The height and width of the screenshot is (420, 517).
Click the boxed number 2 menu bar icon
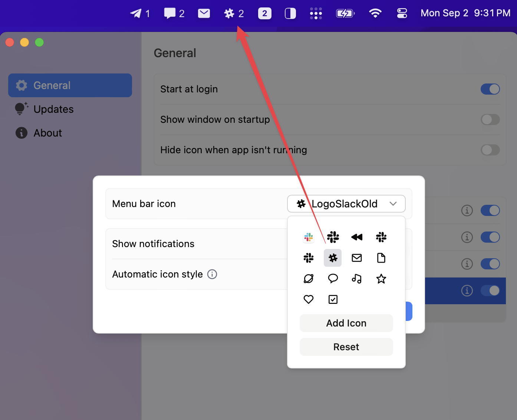[x=265, y=14]
